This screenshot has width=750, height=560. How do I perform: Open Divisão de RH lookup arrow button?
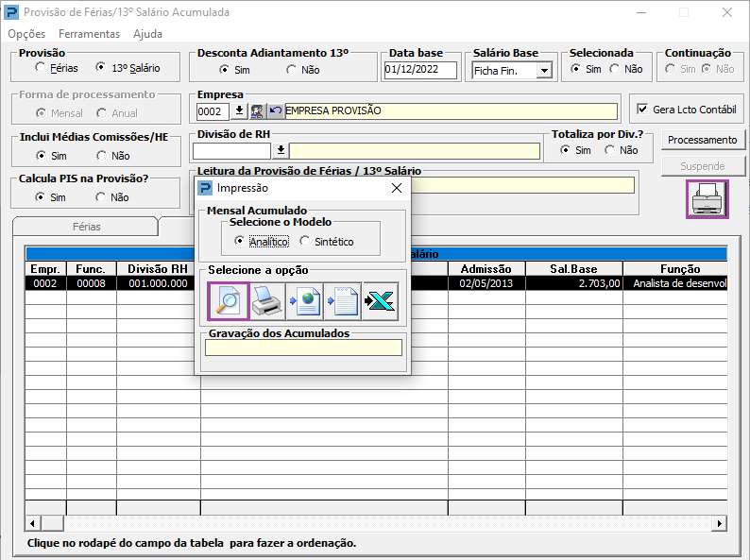coord(281,151)
